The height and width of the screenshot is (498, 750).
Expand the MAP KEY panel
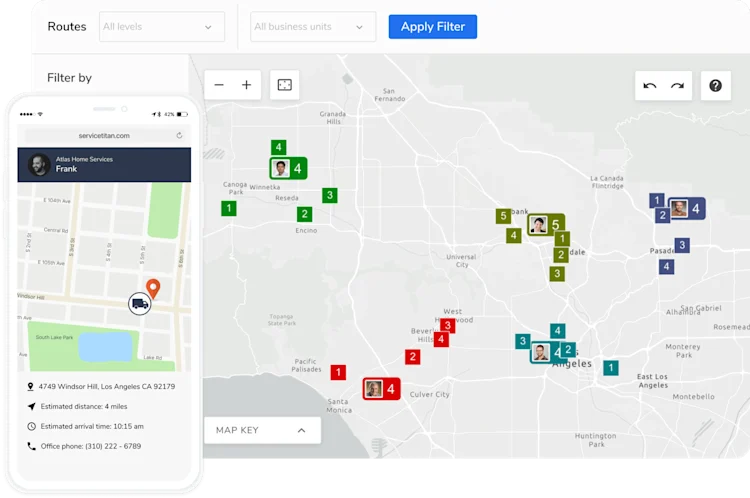(262, 430)
